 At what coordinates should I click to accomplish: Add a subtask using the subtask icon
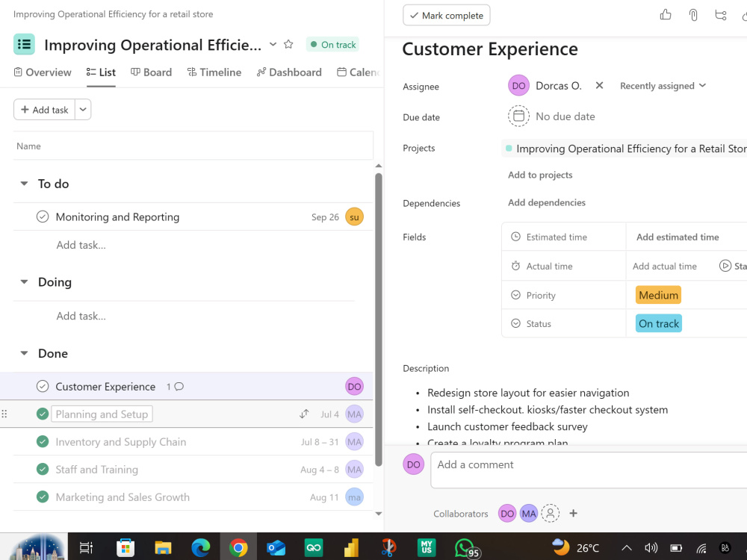click(x=721, y=15)
